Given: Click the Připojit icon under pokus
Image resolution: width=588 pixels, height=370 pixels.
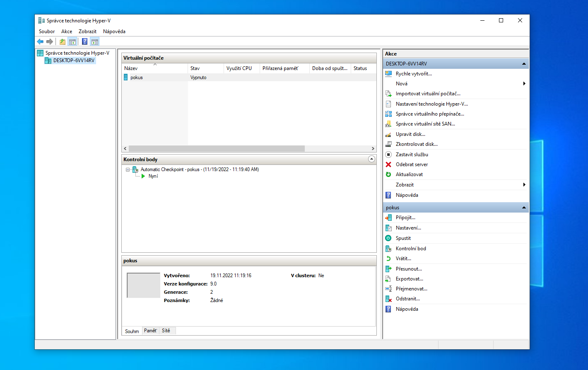Looking at the screenshot, I should coord(388,218).
